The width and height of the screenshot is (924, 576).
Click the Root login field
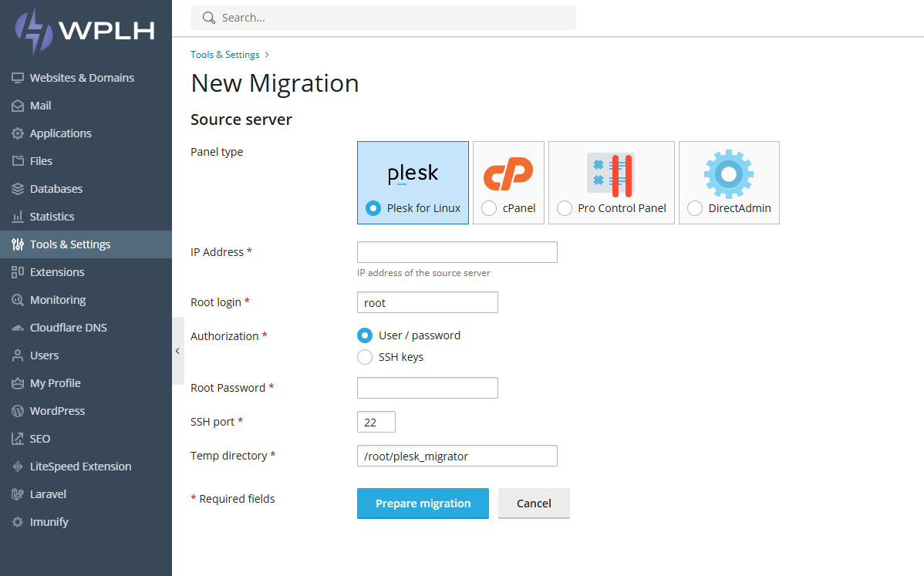tap(427, 302)
